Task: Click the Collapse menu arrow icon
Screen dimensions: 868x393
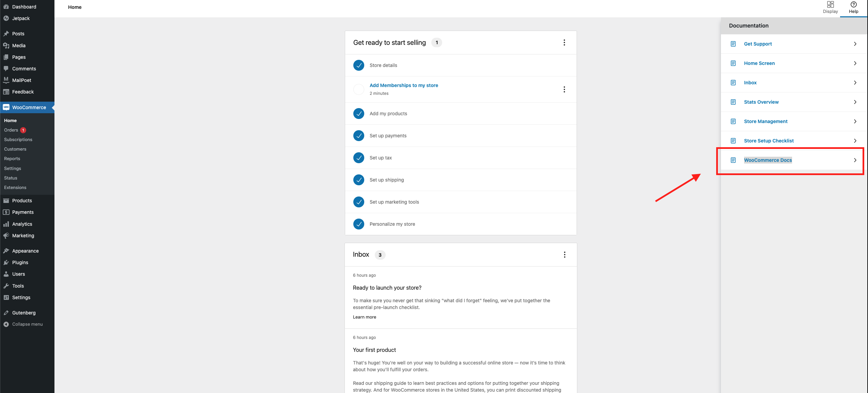Action: click(x=6, y=324)
